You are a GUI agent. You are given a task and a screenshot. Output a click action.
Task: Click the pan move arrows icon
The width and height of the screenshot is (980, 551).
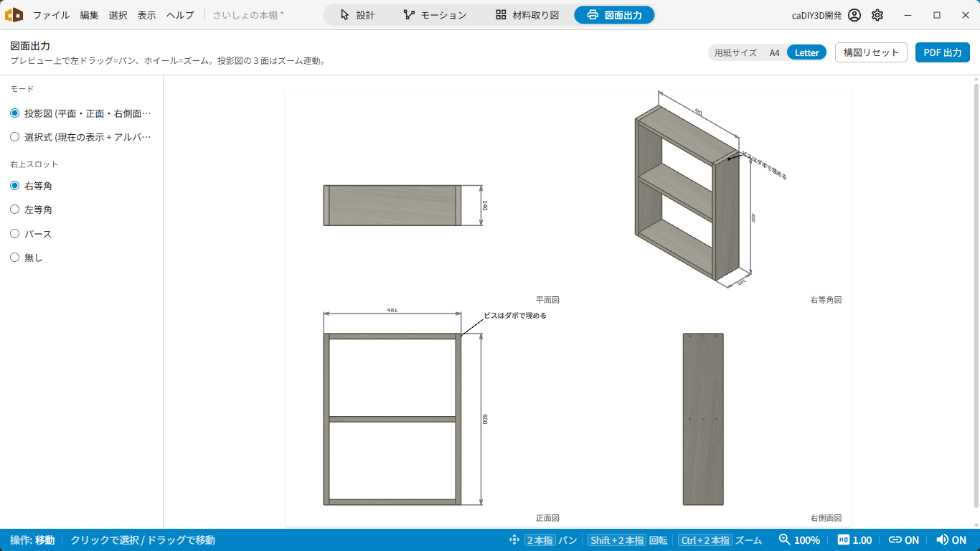[514, 540]
